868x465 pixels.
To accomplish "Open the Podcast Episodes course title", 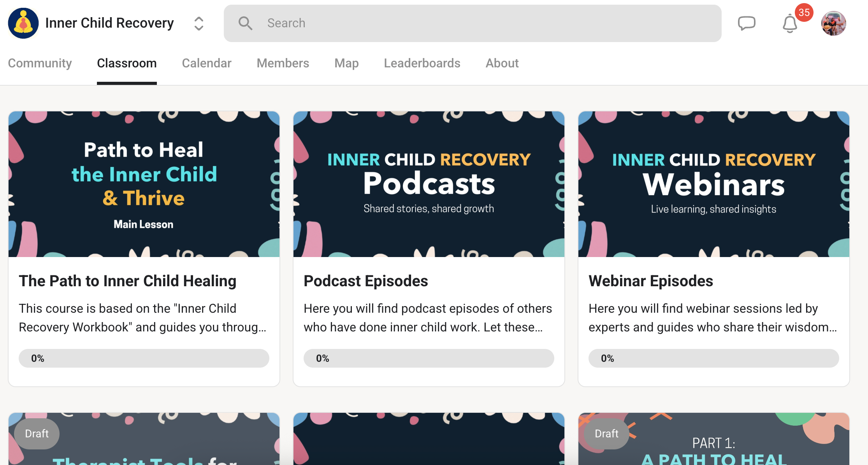I will pyautogui.click(x=365, y=281).
